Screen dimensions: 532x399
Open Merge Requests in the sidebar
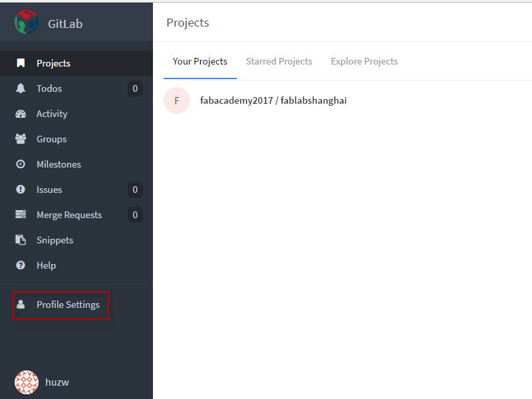pos(76,215)
